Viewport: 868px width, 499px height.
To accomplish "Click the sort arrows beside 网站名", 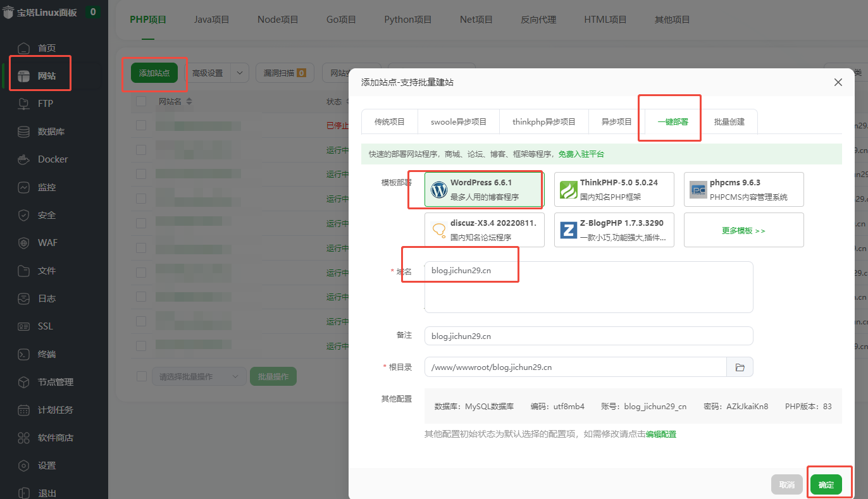I will coord(189,102).
